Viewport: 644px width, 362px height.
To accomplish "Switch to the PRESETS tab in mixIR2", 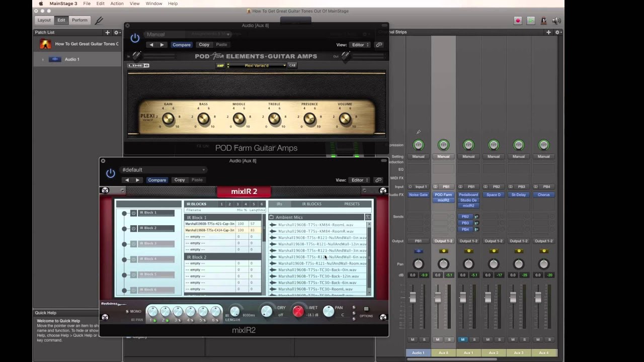I will click(x=352, y=204).
